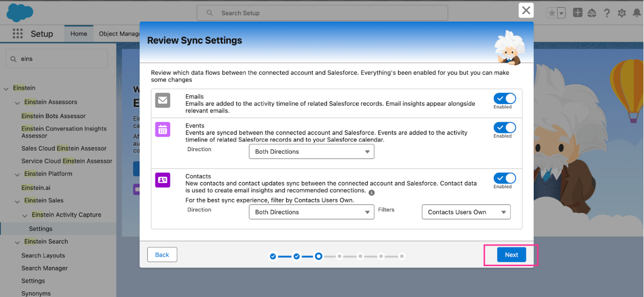
Task: Open the Einstein.ai setup page
Action: coord(36,188)
